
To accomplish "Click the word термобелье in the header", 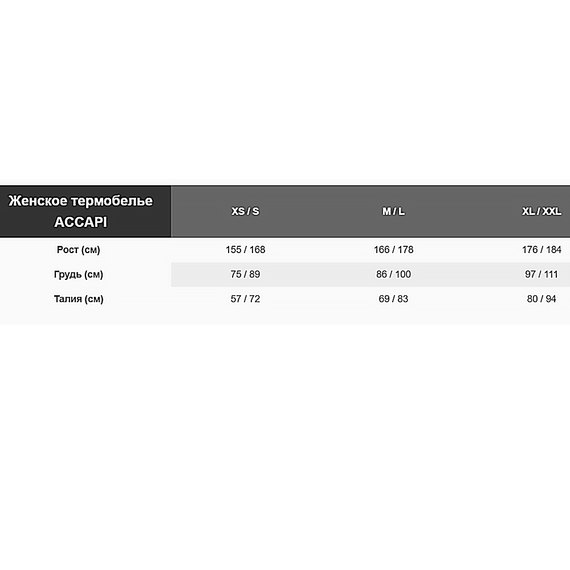I will 112,201.
